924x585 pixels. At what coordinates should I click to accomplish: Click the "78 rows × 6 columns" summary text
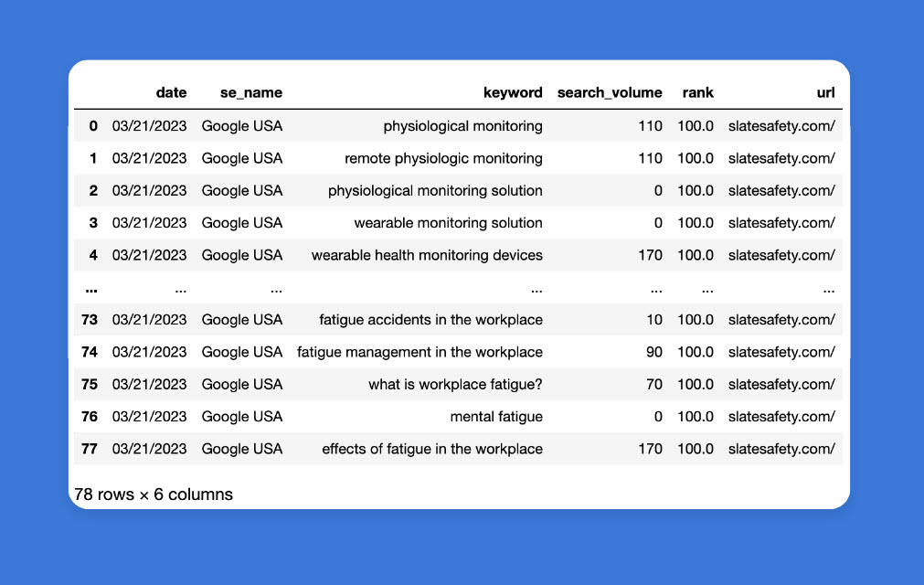tap(154, 495)
